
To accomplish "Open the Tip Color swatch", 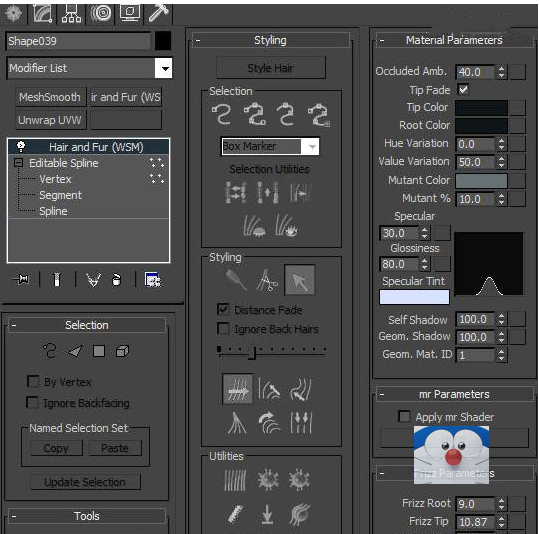I will coord(481,108).
